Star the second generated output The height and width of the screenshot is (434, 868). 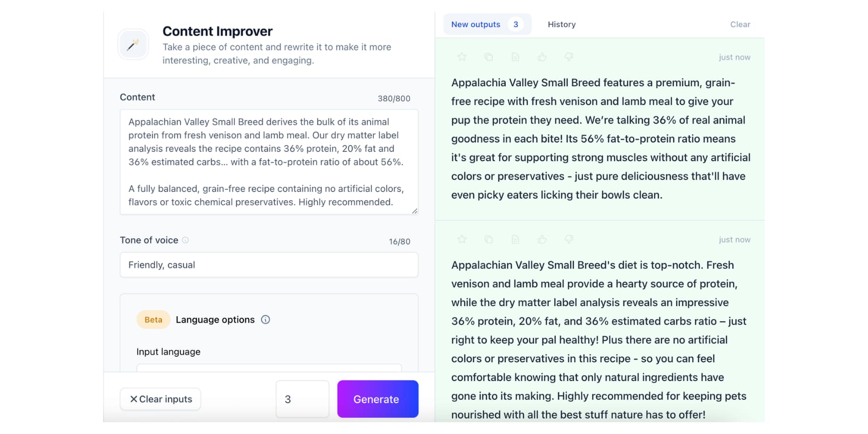point(461,239)
